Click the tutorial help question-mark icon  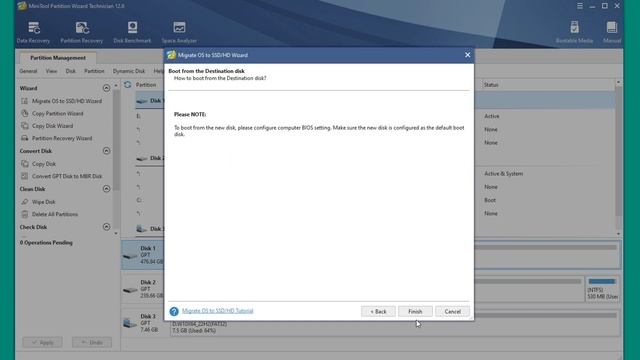pyautogui.click(x=174, y=311)
